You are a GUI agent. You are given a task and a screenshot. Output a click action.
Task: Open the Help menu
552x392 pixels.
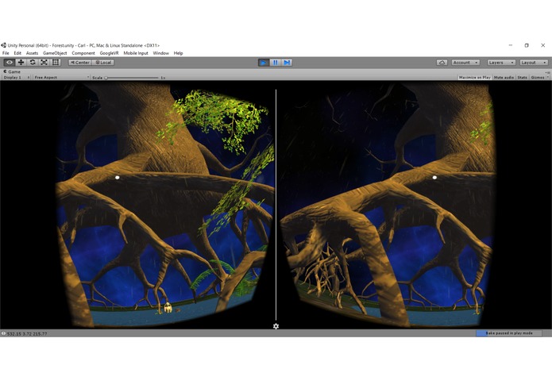coord(178,53)
